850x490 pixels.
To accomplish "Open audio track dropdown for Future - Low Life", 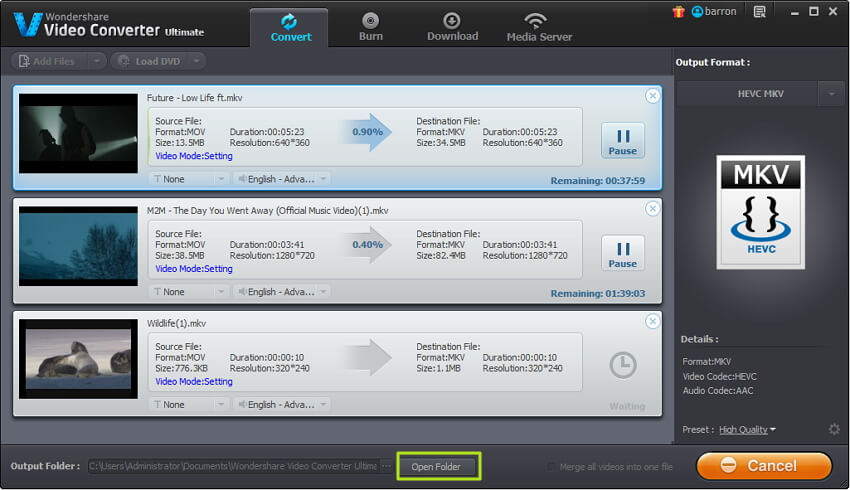I will [281, 179].
